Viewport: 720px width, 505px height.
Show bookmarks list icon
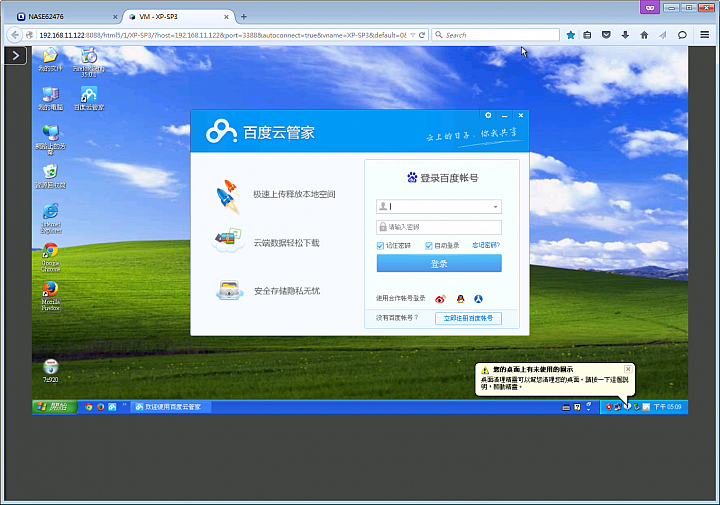[x=587, y=35]
